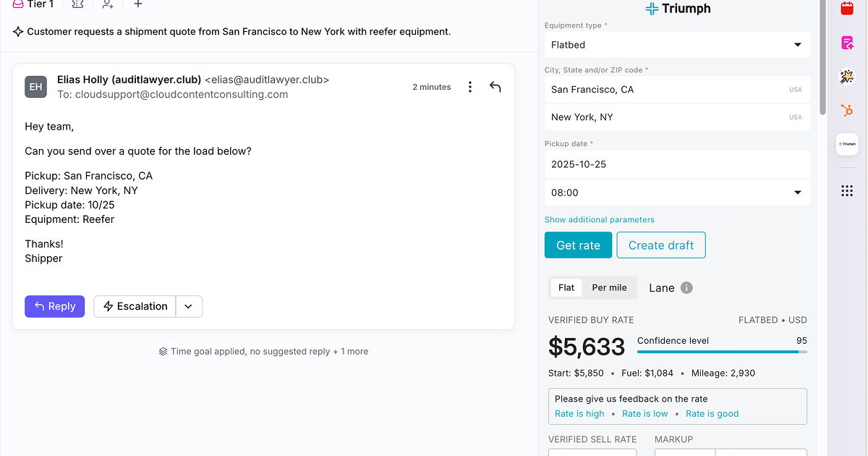This screenshot has height=456, width=868.
Task: Click the add participant icon
Action: (x=108, y=4)
